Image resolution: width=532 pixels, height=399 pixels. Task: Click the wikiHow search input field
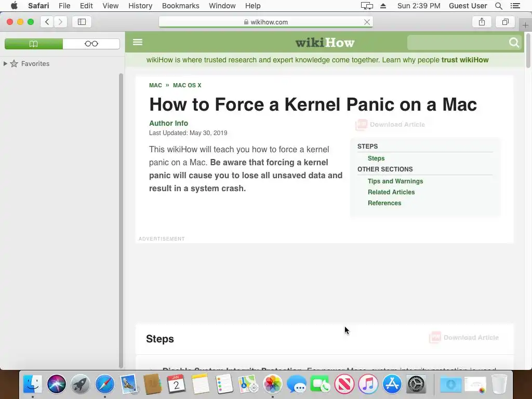(x=458, y=43)
